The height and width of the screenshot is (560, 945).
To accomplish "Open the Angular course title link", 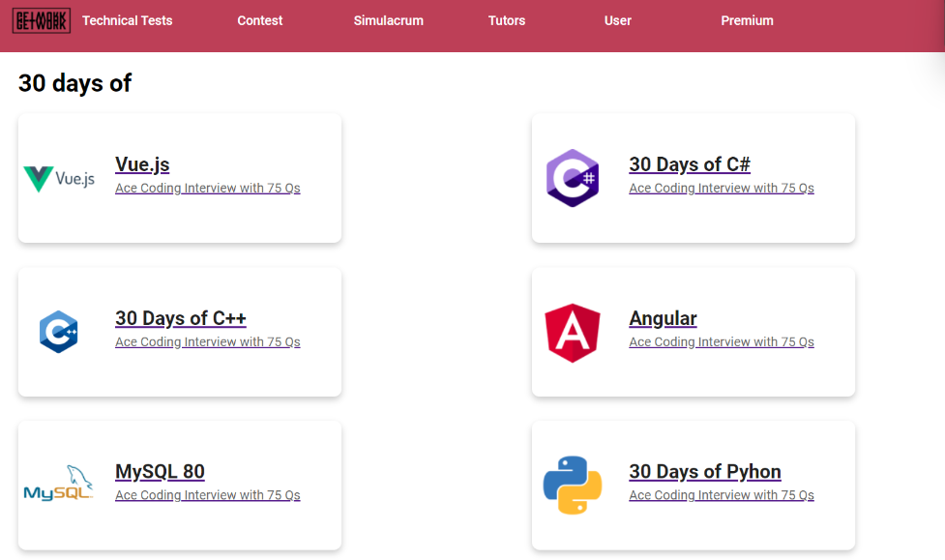I will 663,317.
